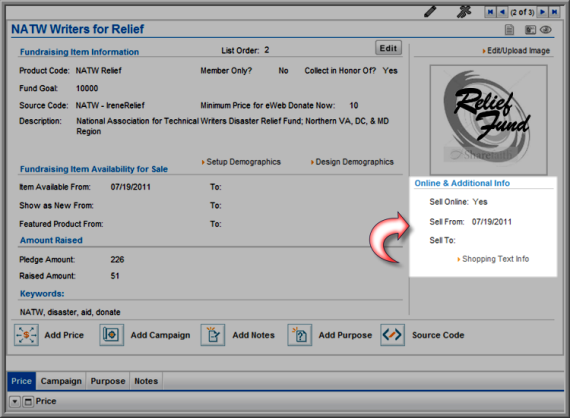570x418 pixels.
Task: Open the profile card icon near title
Action: 530,30
